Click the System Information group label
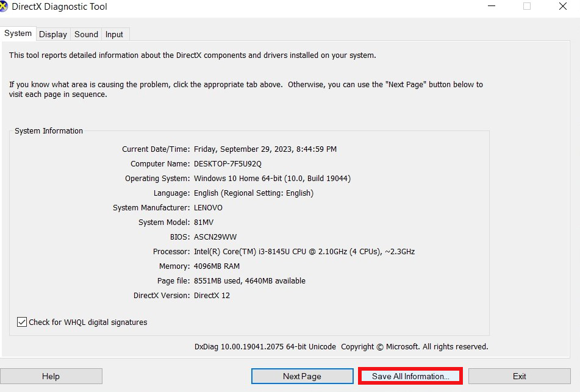Screen dimensions: 580x392 pos(49,131)
